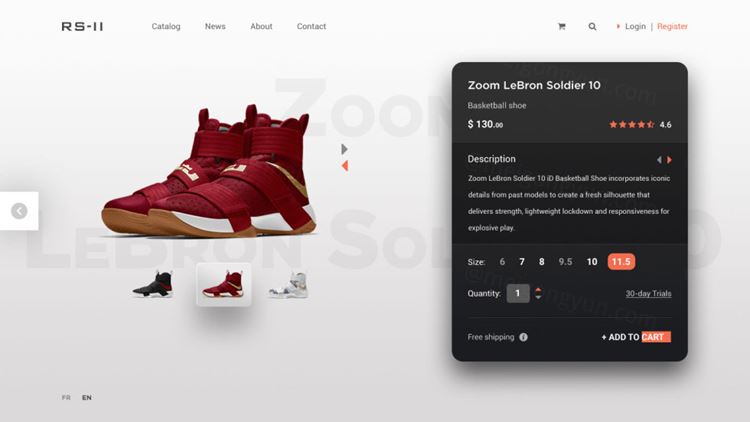Click the free shipping info icon
The image size is (750, 422).
pyautogui.click(x=523, y=337)
